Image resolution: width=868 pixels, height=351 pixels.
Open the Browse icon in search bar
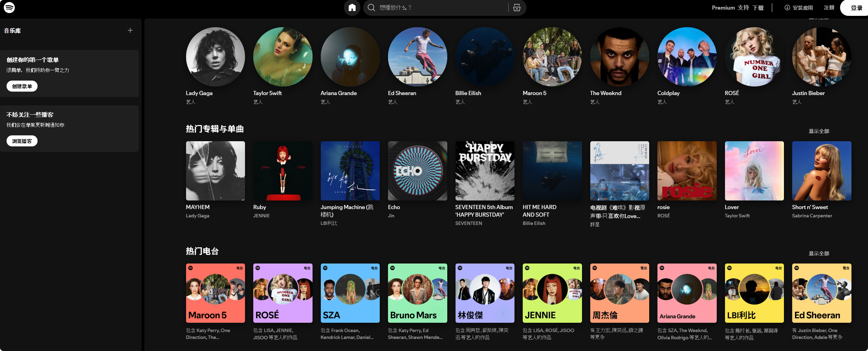517,8
